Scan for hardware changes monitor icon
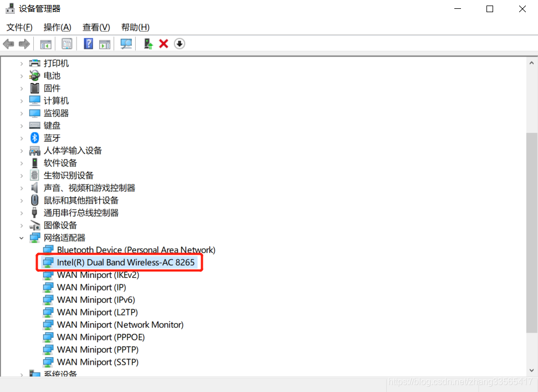 click(126, 44)
